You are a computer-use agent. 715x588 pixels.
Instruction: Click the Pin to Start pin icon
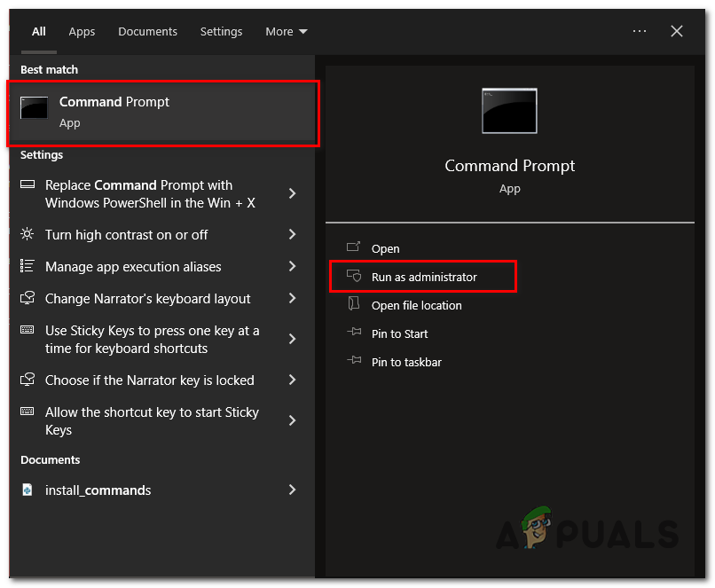(x=354, y=333)
